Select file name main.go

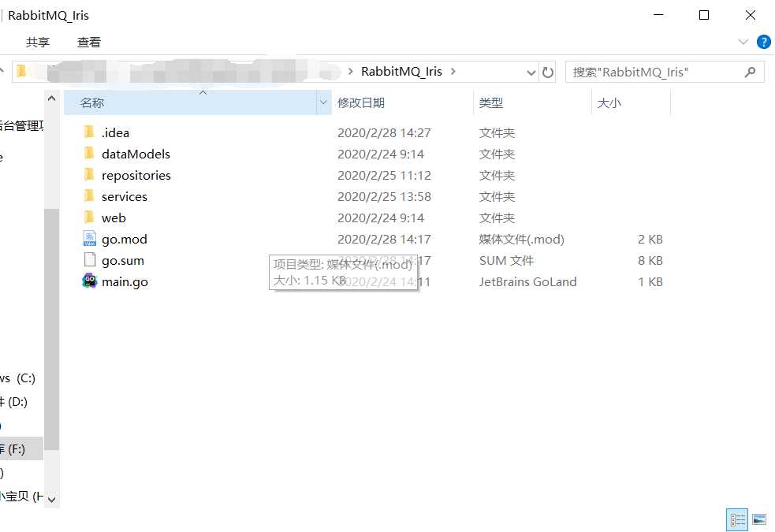tap(125, 282)
